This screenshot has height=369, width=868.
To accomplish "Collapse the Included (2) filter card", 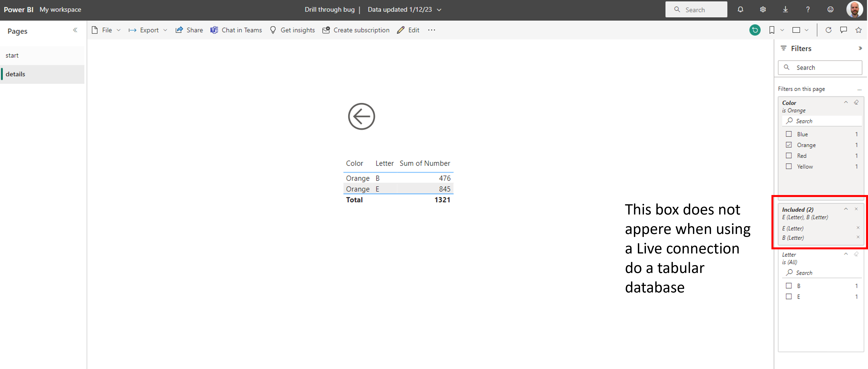I will 845,209.
